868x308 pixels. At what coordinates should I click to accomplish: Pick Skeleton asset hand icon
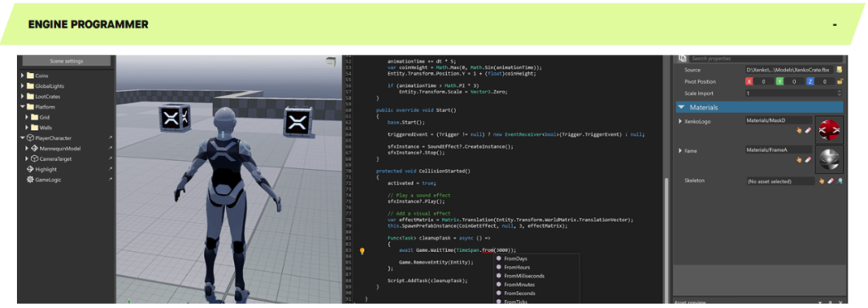click(821, 181)
